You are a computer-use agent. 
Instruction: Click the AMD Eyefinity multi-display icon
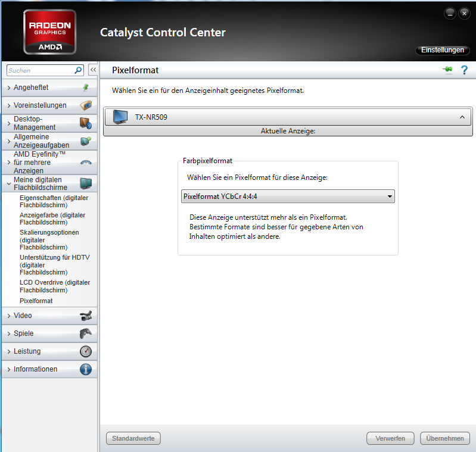[x=86, y=163]
